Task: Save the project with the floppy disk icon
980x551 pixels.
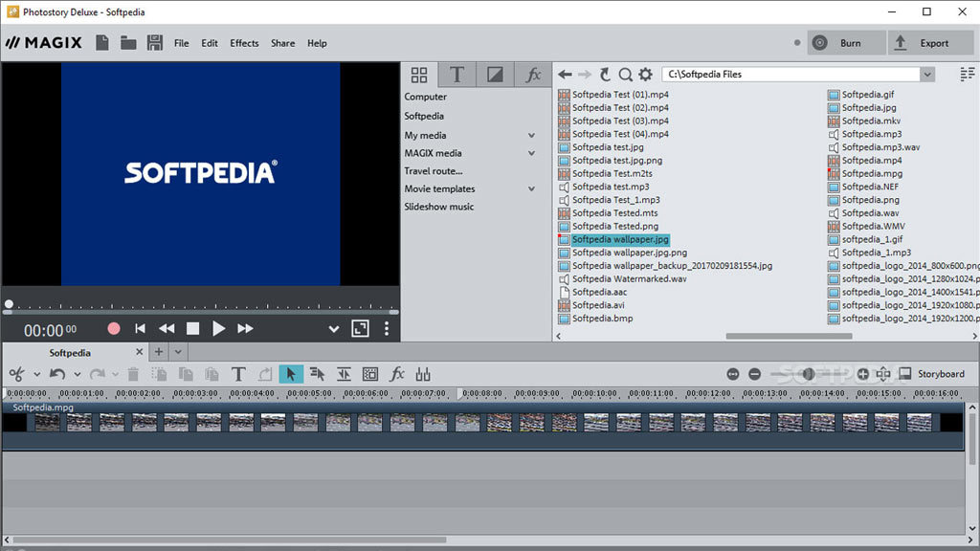Action: pos(154,42)
